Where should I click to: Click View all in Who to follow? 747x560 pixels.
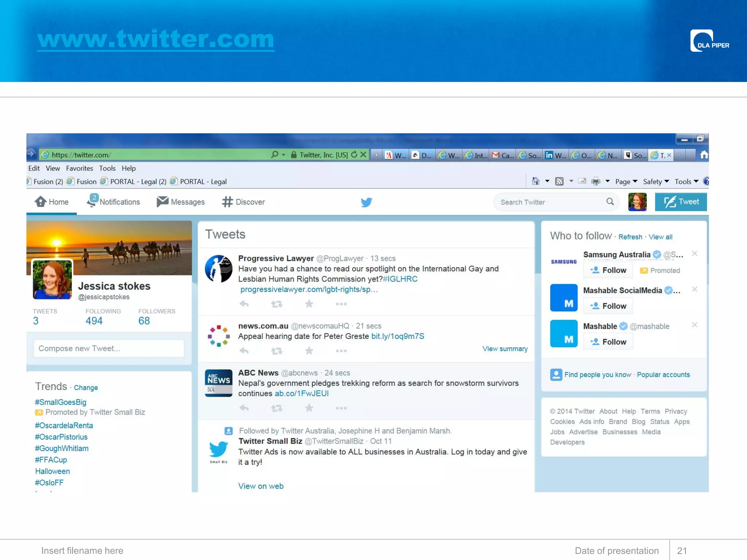coord(660,237)
